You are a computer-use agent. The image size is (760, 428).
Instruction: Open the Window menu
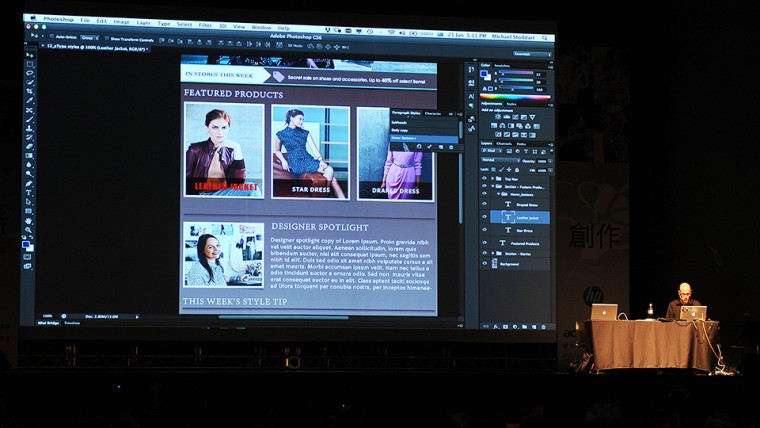(x=261, y=27)
